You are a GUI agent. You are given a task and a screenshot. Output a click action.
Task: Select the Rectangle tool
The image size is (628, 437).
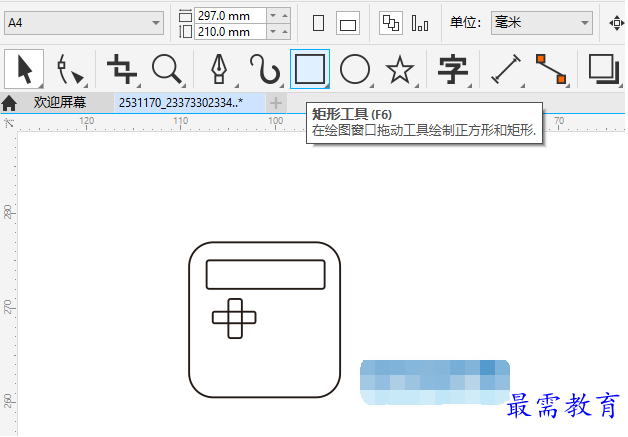point(310,69)
